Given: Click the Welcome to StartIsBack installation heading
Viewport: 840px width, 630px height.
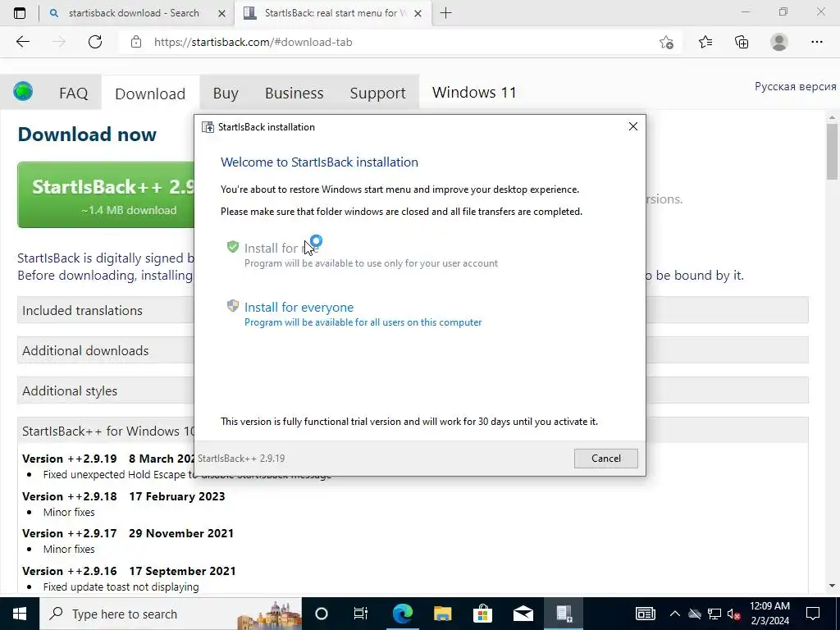Looking at the screenshot, I should [x=319, y=162].
